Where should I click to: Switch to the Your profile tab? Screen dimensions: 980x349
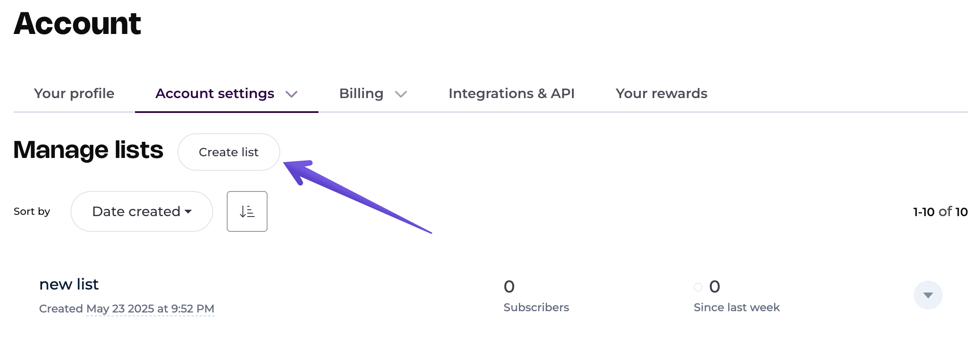coord(74,93)
